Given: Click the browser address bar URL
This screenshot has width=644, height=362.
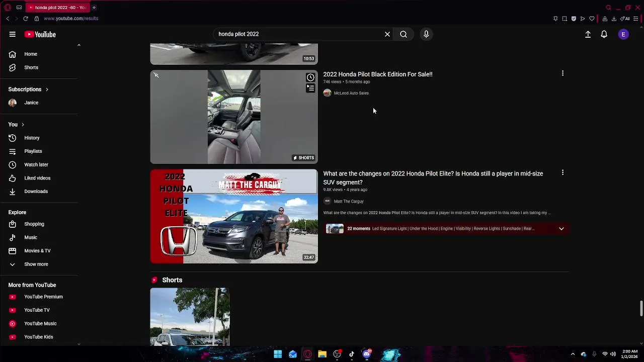Looking at the screenshot, I should point(71,19).
